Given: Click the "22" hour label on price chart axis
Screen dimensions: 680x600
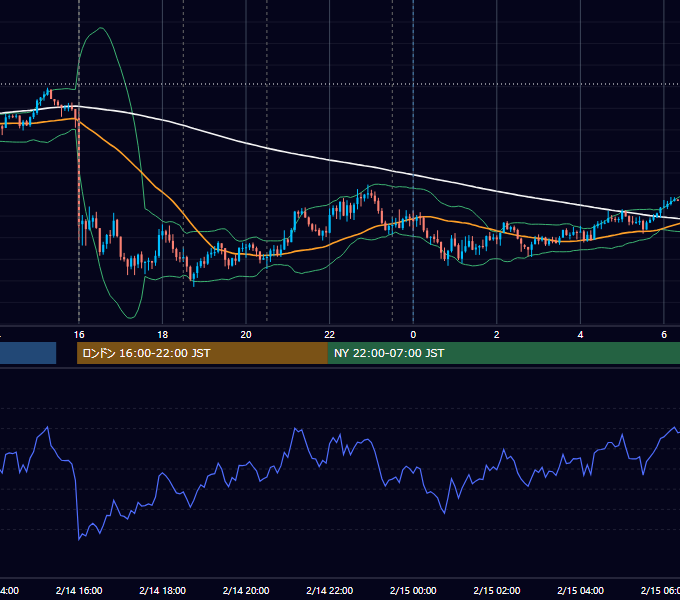Looking at the screenshot, I should (x=330, y=335).
